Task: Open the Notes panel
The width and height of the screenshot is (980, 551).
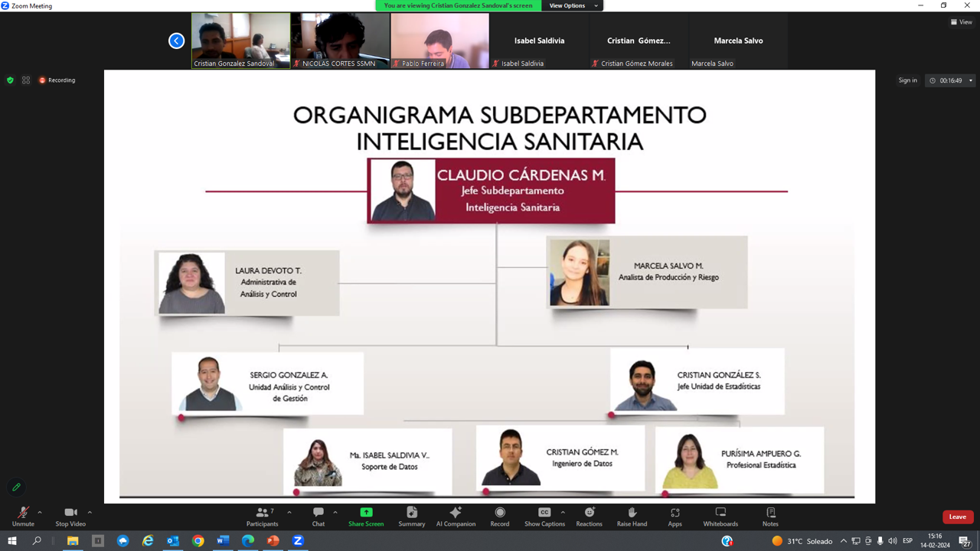Action: click(x=770, y=517)
